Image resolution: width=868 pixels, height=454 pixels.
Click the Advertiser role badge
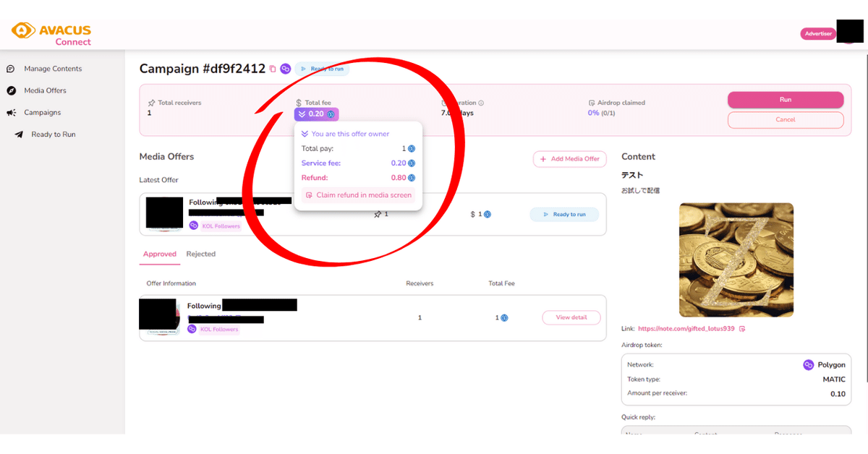[x=817, y=34]
